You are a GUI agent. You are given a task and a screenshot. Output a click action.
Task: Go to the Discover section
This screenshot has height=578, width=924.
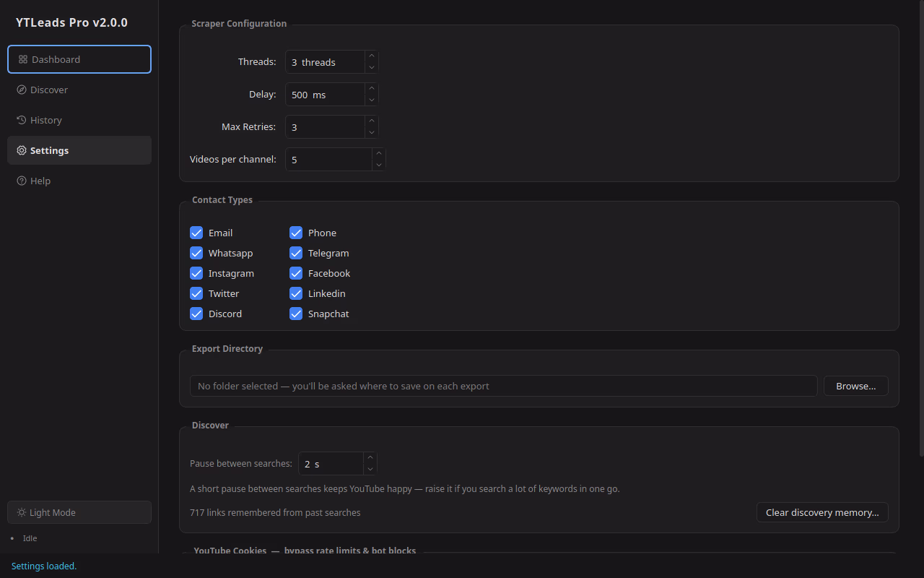pos(79,90)
